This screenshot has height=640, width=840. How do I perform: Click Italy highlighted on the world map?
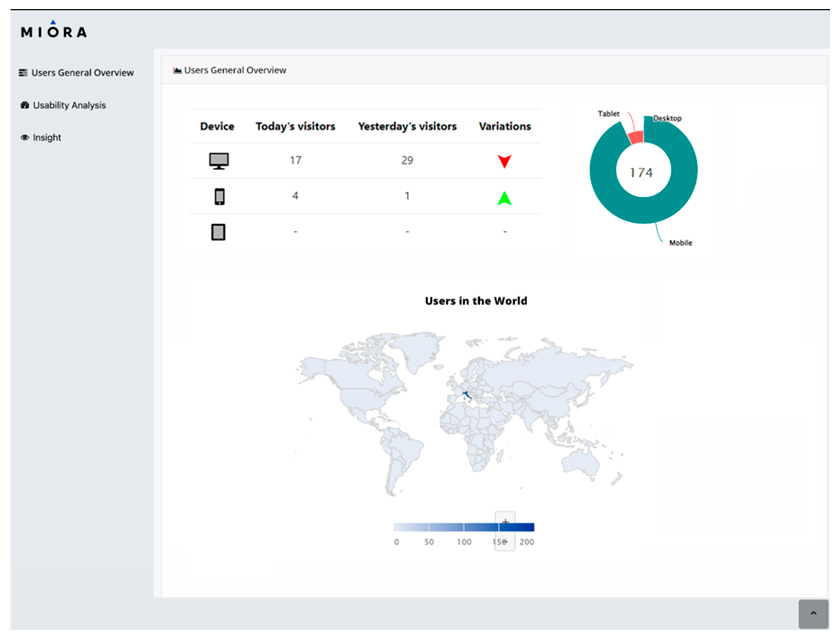(x=467, y=396)
